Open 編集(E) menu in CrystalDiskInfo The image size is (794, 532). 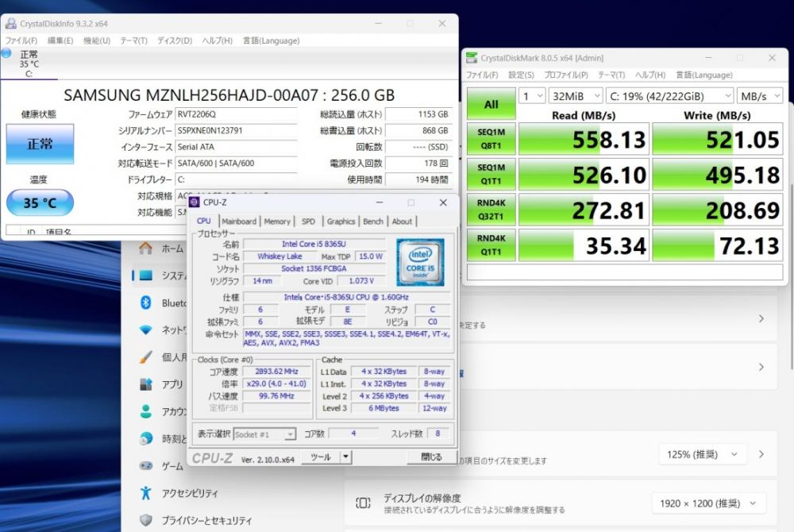click(60, 40)
